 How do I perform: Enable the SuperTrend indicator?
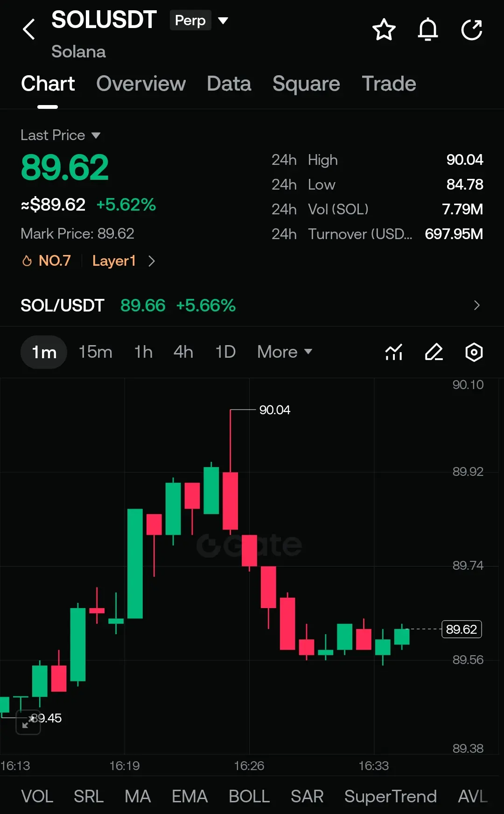391,796
